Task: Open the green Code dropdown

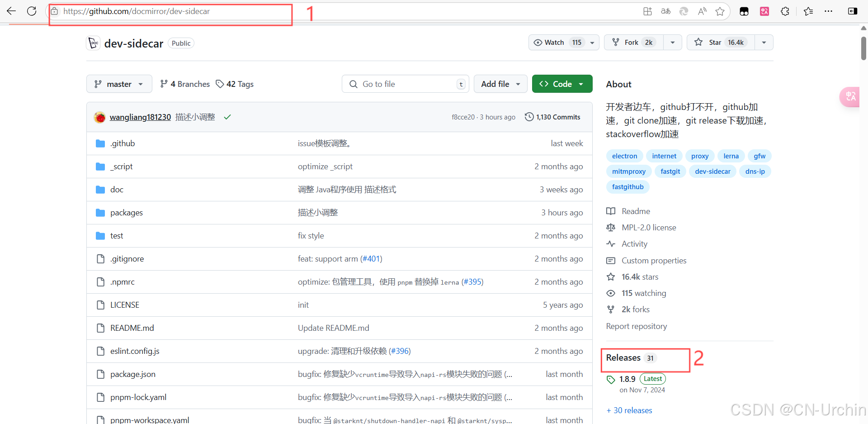Action: [562, 84]
